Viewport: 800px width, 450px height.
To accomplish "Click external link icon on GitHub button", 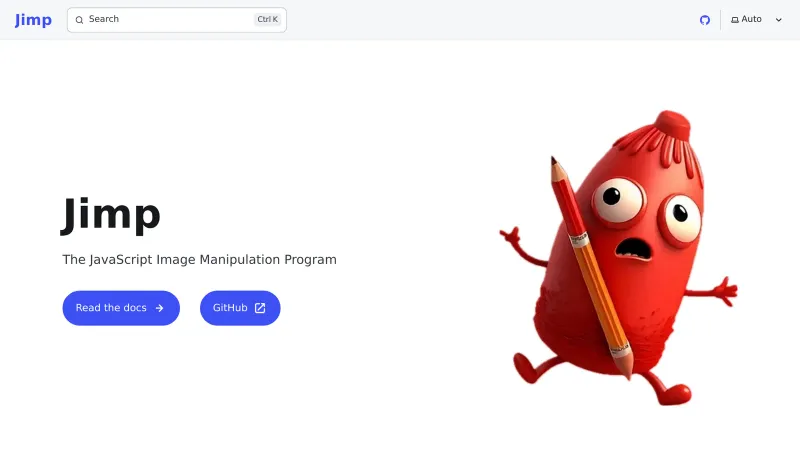I will [x=260, y=308].
